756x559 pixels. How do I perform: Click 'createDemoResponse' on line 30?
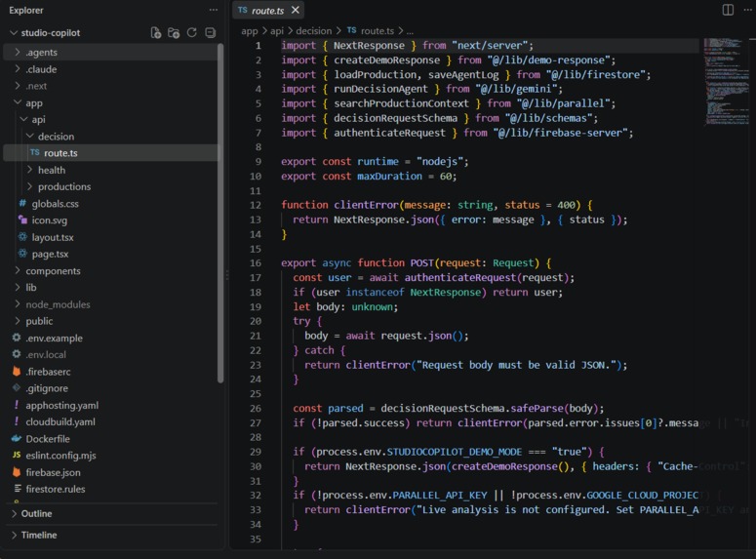[504, 466]
